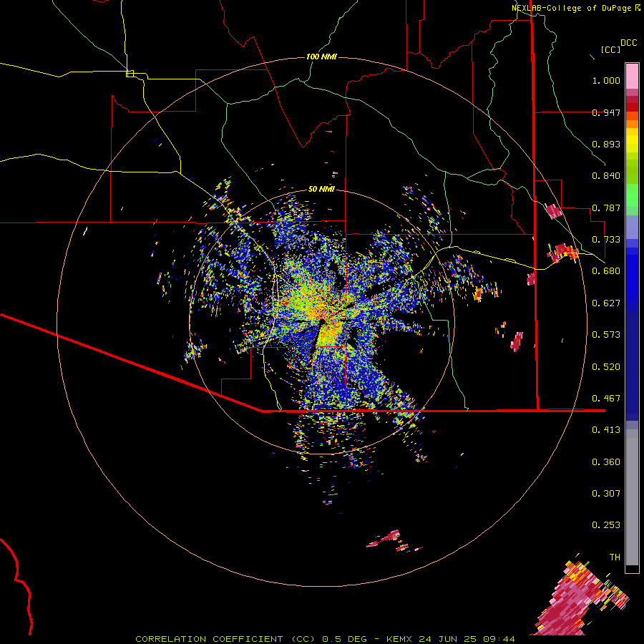Click the small square city marker on the yellow highway
644x644 pixels.
tap(130, 74)
